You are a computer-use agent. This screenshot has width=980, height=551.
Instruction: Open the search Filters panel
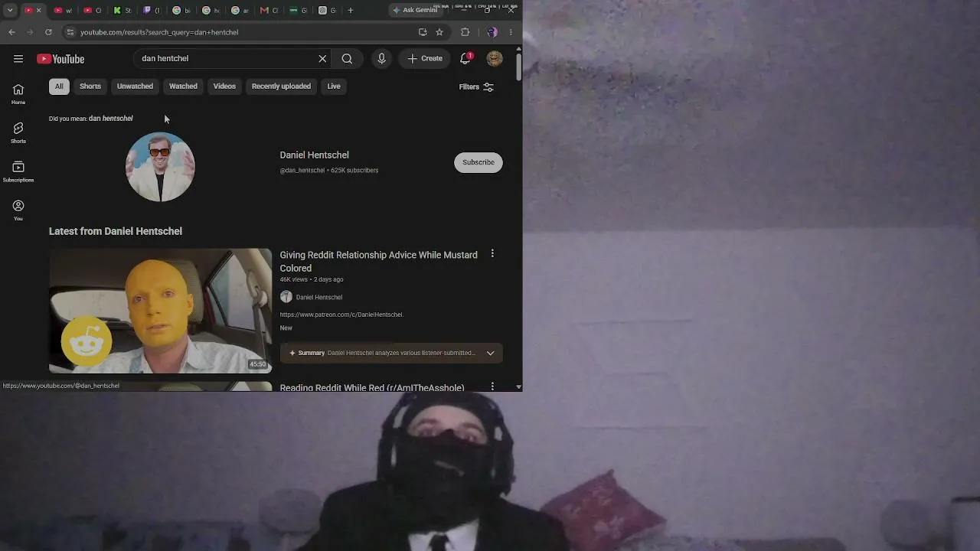click(476, 86)
